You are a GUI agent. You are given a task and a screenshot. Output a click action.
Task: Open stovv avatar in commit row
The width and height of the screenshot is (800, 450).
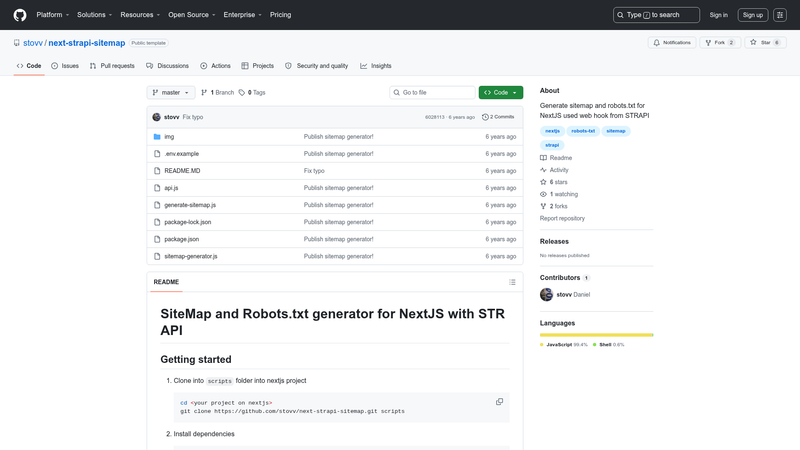coord(157,117)
